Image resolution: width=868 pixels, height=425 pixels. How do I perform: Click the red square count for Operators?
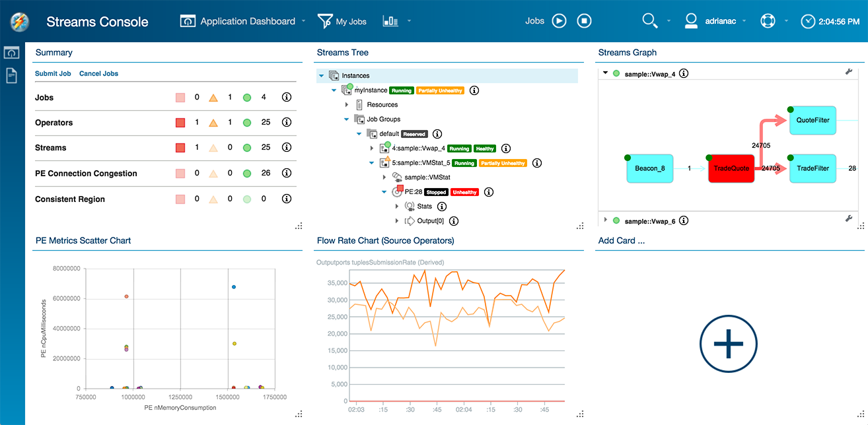tap(180, 123)
